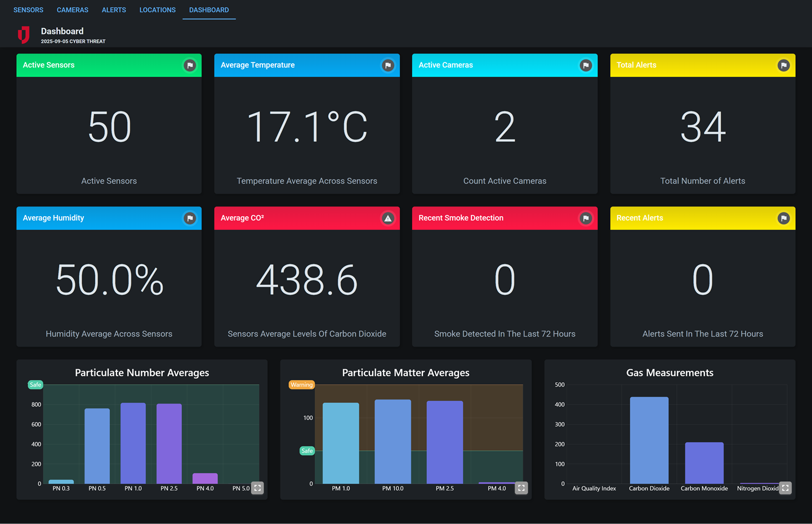Switch to the LOCATIONS tab

(x=157, y=10)
